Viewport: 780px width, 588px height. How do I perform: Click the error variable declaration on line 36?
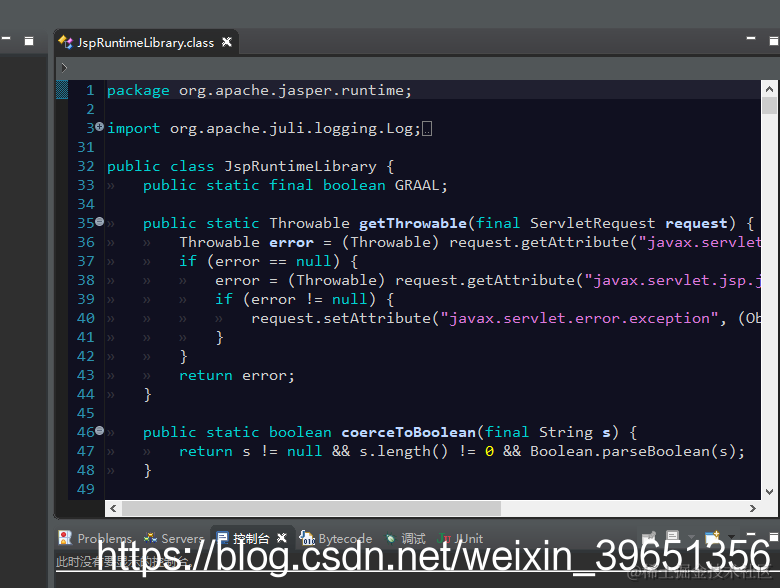[292, 242]
